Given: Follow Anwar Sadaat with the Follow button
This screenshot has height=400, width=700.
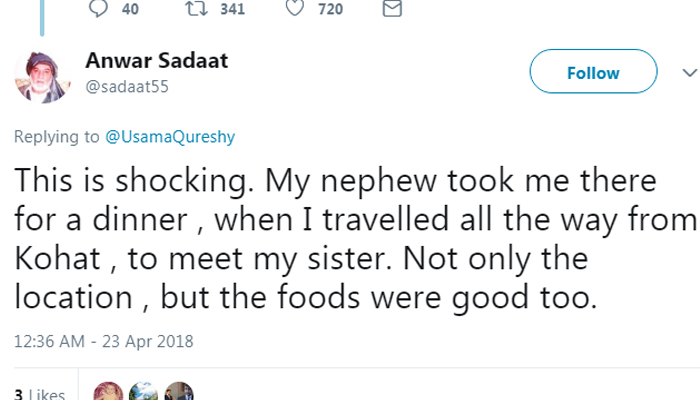Looking at the screenshot, I should 592,73.
